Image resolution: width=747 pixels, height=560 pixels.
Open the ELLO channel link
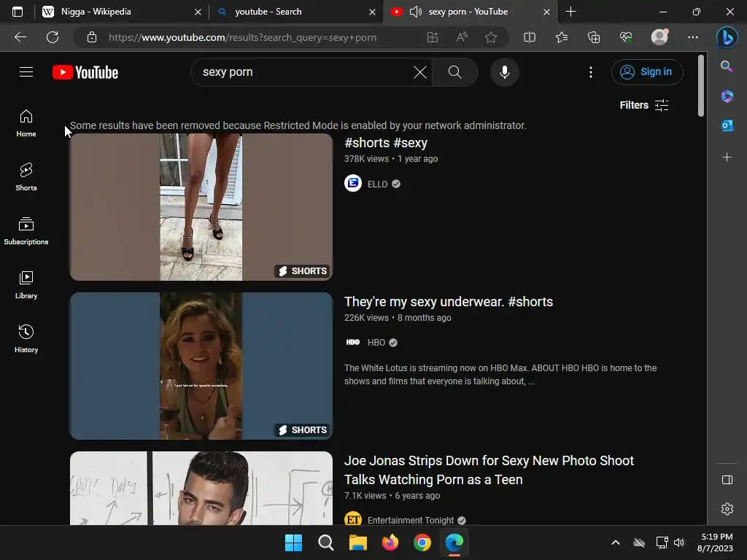click(x=377, y=184)
